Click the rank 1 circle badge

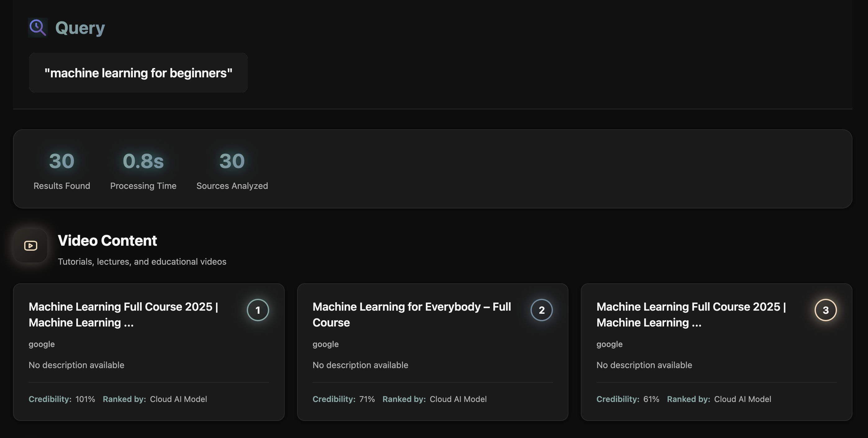(258, 310)
